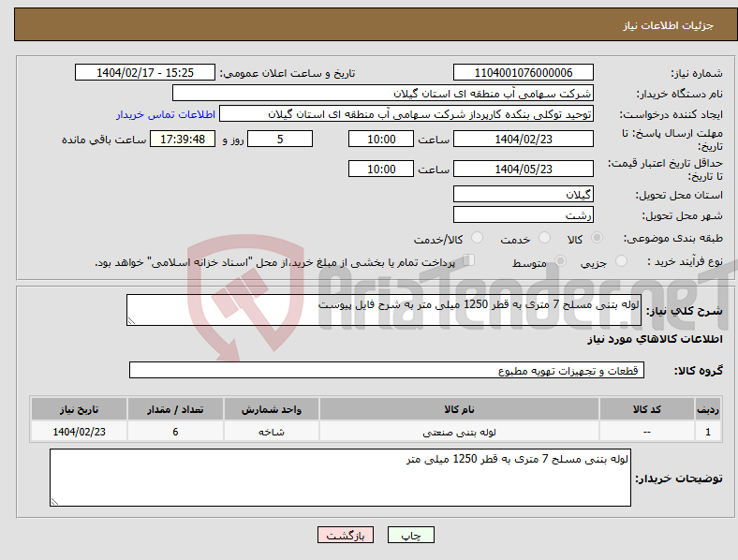Image resolution: width=738 pixels, height=560 pixels.
Task: Click the شاخه unit cell
Action: pyautogui.click(x=272, y=431)
